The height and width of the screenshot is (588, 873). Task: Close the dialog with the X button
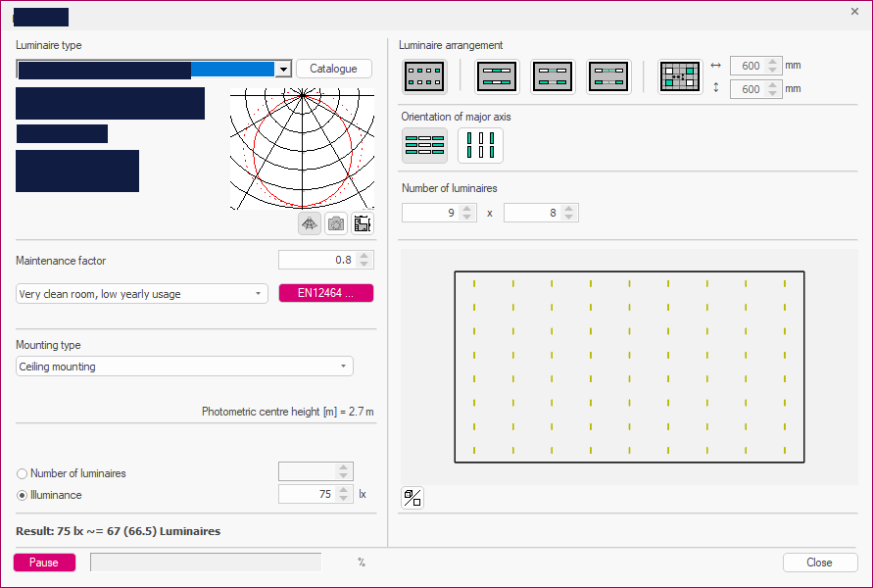(x=854, y=11)
